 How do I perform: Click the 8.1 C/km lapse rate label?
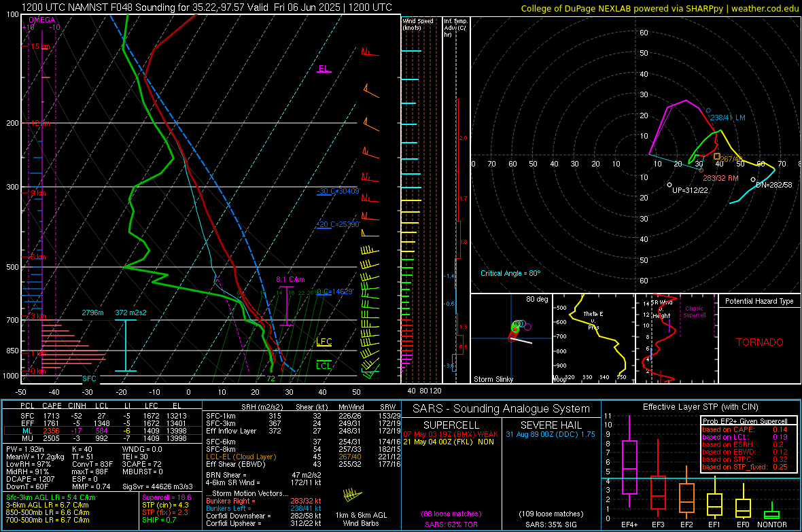click(290, 279)
